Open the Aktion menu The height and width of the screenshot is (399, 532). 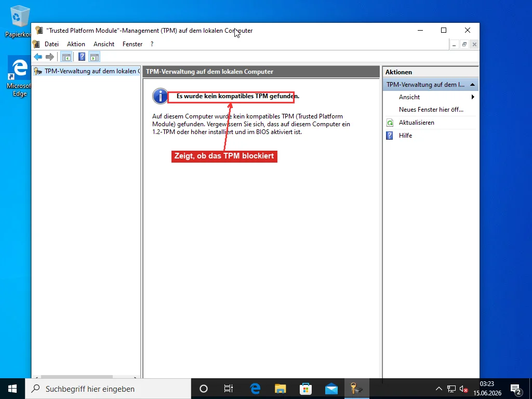[x=76, y=44]
